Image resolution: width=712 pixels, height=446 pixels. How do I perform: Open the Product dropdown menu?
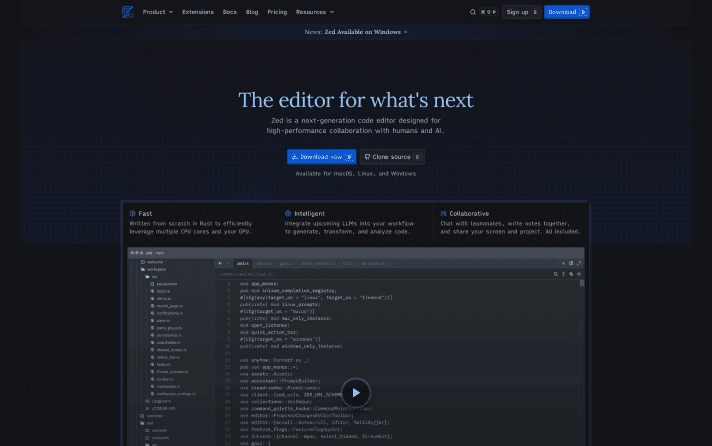(x=158, y=12)
